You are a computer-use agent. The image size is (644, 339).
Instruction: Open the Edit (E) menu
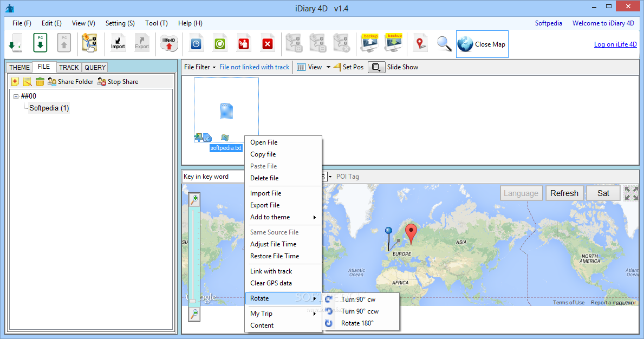(x=51, y=23)
